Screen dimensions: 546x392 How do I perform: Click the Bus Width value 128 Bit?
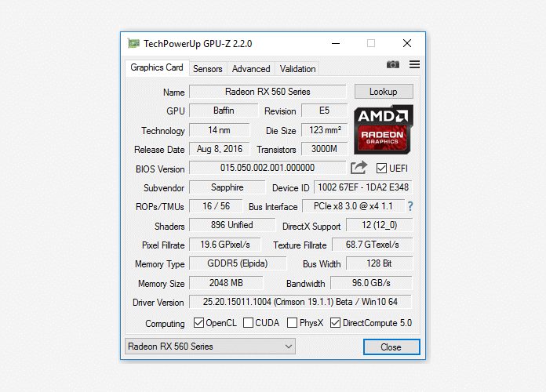coord(379,263)
